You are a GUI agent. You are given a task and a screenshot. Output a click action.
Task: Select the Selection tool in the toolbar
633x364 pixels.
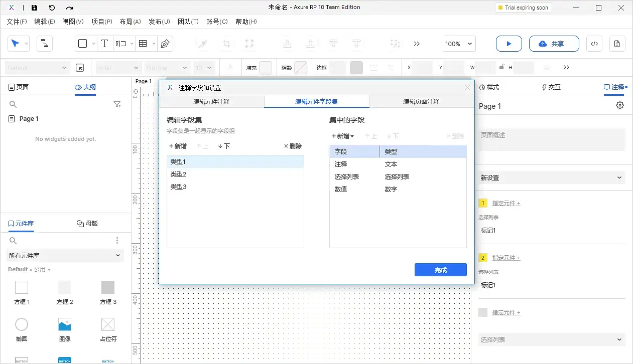pos(15,44)
